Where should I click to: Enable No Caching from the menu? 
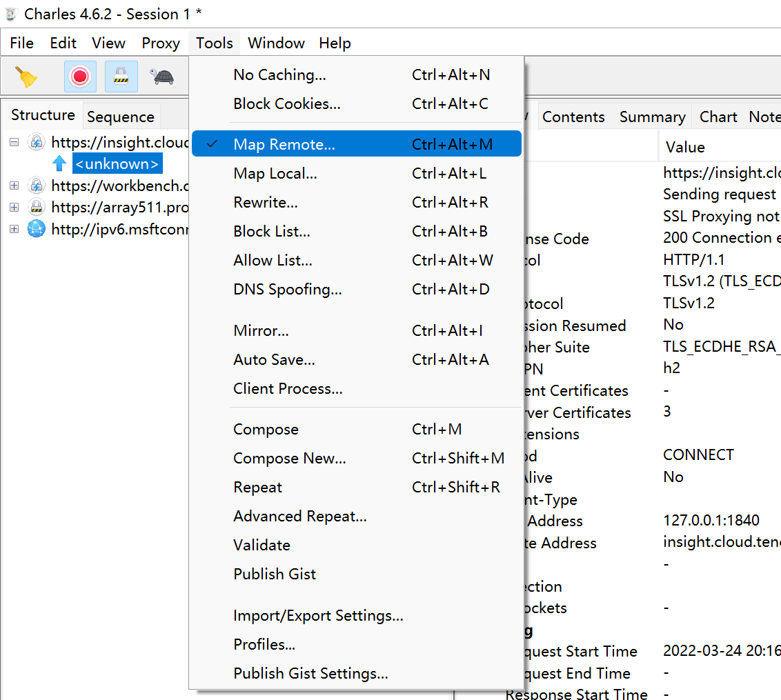pyautogui.click(x=279, y=75)
